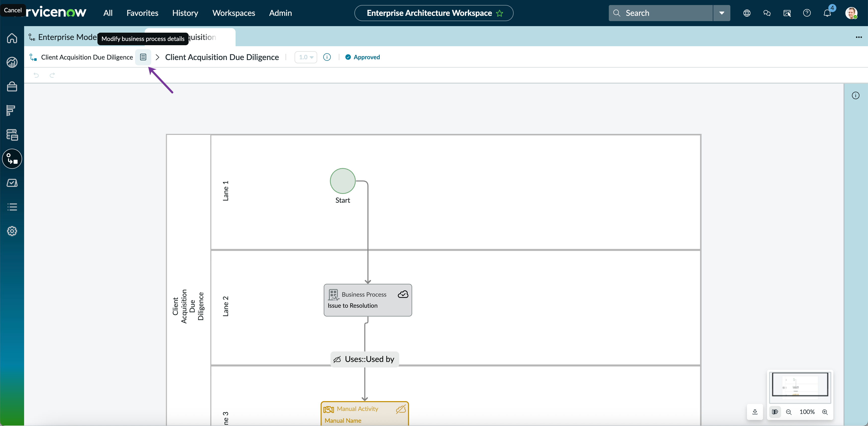Image resolution: width=868 pixels, height=426 pixels.
Task: Click the zoom out magnifier
Action: pos(789,412)
